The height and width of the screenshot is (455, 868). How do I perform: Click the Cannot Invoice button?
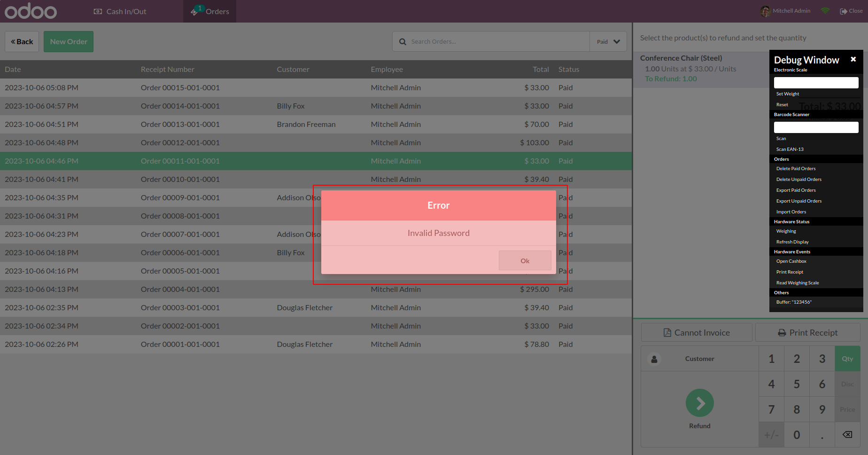(697, 332)
